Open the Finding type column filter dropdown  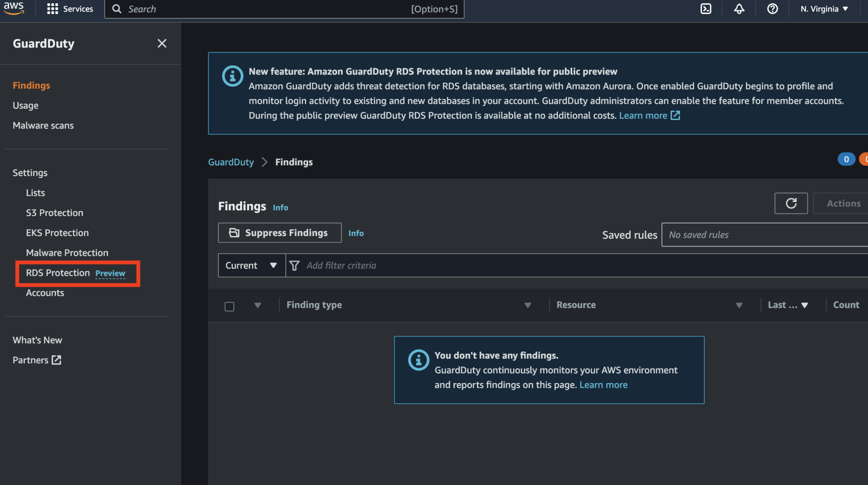click(527, 305)
